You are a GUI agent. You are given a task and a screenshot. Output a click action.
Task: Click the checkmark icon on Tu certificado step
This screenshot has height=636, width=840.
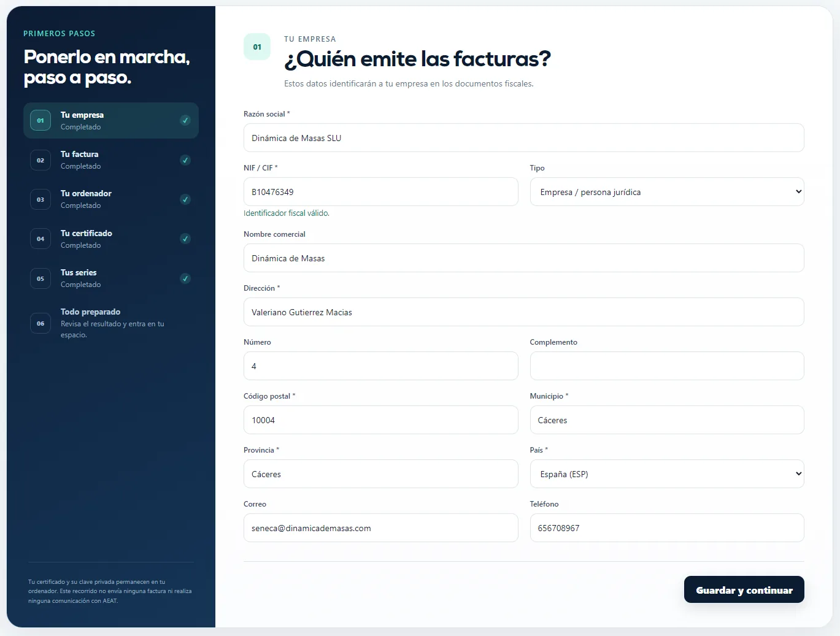pyautogui.click(x=185, y=239)
